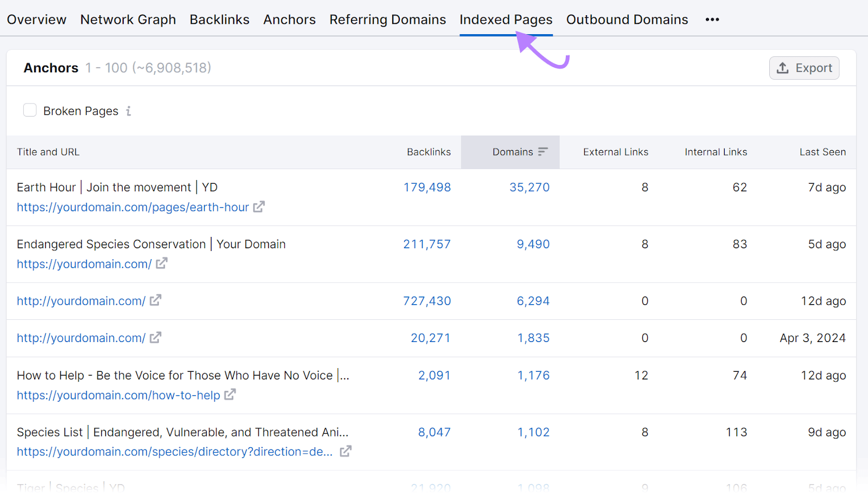This screenshot has width=868, height=496.
Task: Open the Network Graph tab
Action: 128,20
